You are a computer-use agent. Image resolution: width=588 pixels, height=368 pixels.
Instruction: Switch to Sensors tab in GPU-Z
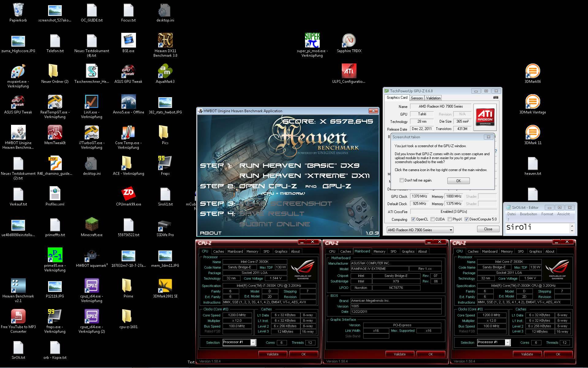417,98
